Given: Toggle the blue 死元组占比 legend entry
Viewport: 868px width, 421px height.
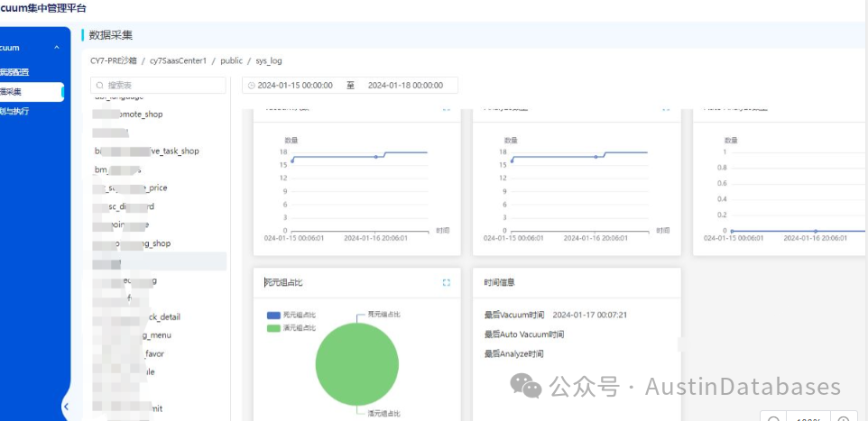Looking at the screenshot, I should pyautogui.click(x=291, y=315).
